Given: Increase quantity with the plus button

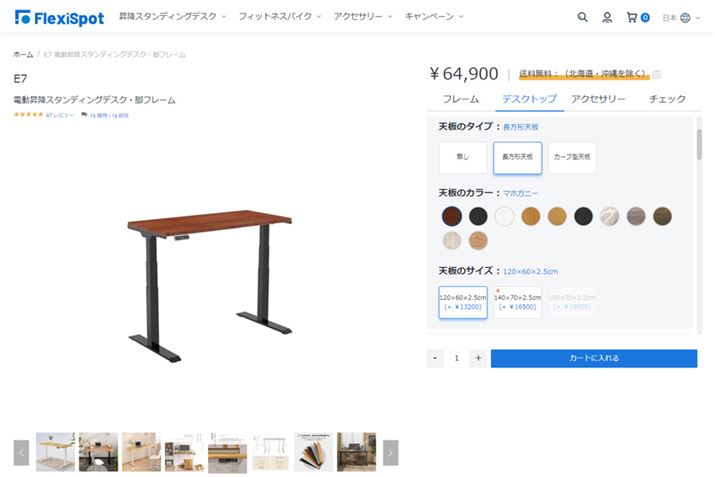Looking at the screenshot, I should pyautogui.click(x=478, y=358).
